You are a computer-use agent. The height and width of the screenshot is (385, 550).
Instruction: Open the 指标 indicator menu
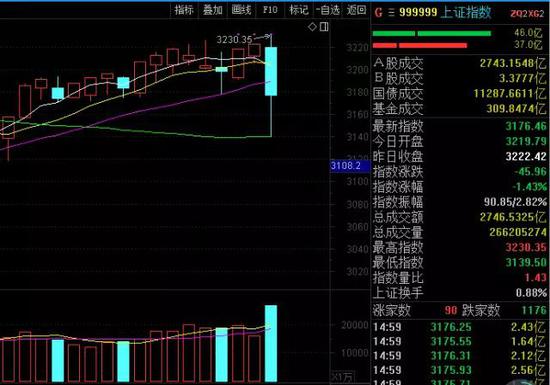184,10
